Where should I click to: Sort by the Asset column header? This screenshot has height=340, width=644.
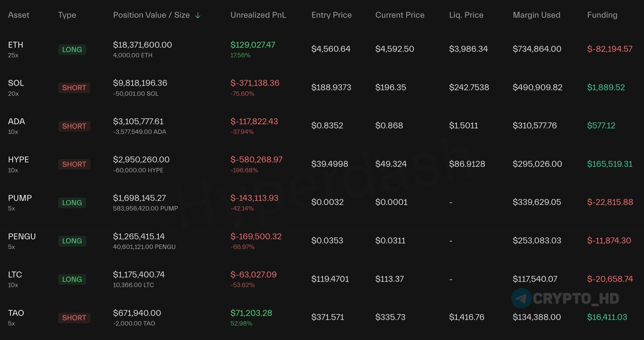19,15
